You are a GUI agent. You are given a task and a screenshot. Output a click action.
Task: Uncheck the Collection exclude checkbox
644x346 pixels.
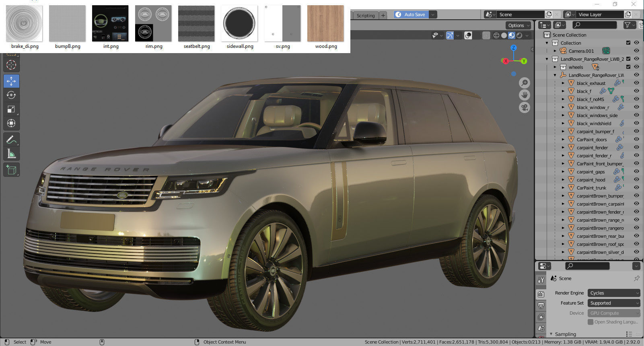click(x=628, y=43)
